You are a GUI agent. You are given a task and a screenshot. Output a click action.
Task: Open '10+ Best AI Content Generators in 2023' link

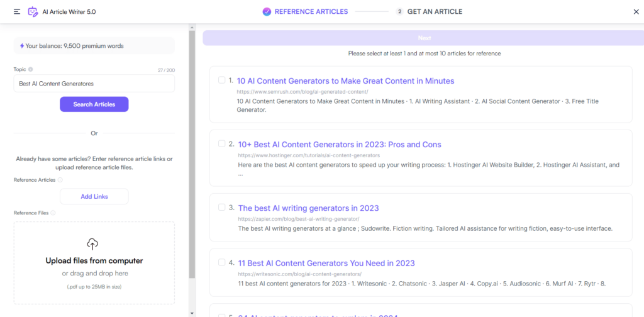340,145
